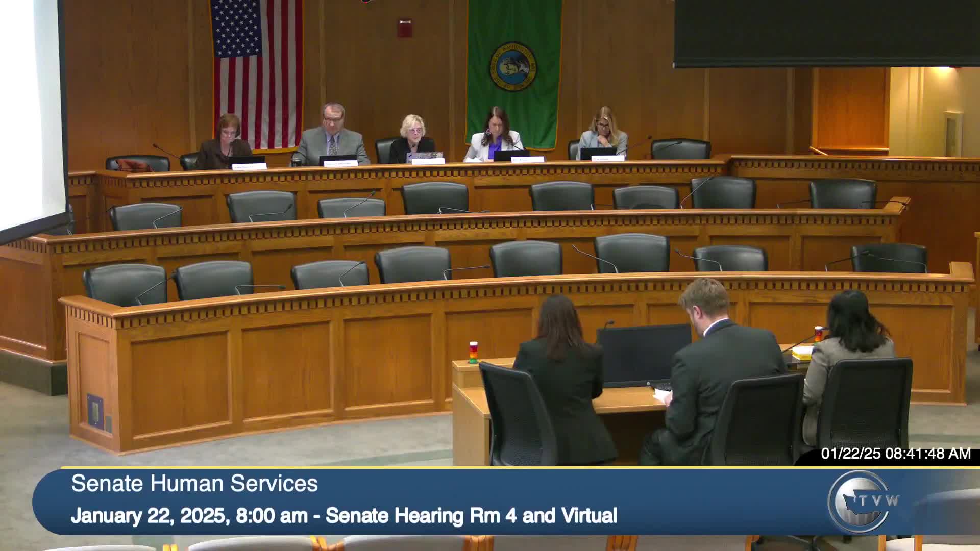Click the nameplate of the far-left committee member
The image size is (980, 551).
click(x=249, y=166)
